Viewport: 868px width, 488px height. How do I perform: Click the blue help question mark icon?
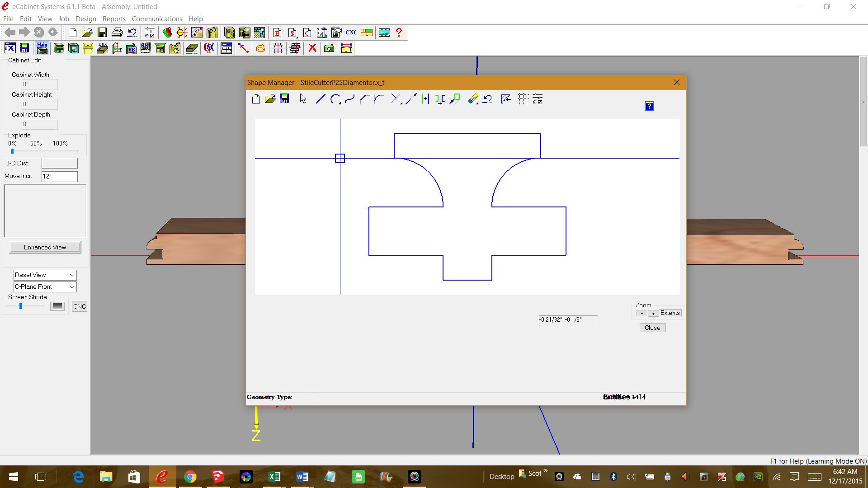(x=649, y=106)
